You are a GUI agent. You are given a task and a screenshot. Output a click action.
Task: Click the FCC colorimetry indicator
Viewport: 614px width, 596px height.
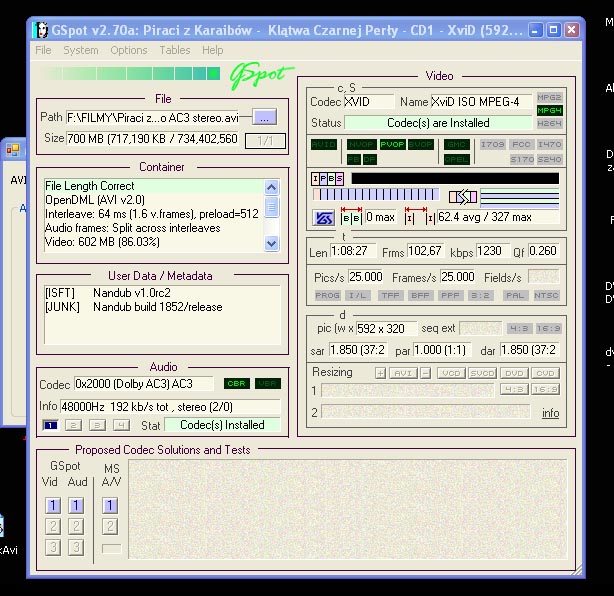pos(521,144)
